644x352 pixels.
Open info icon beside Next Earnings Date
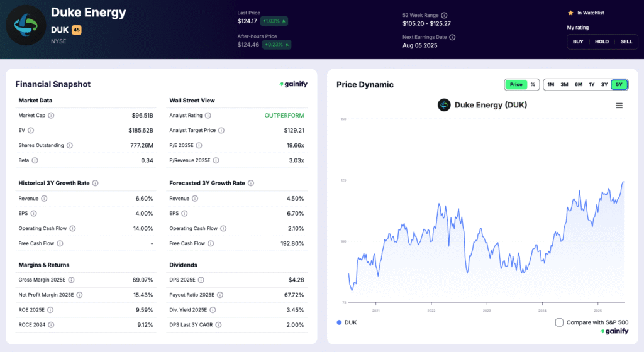452,37
